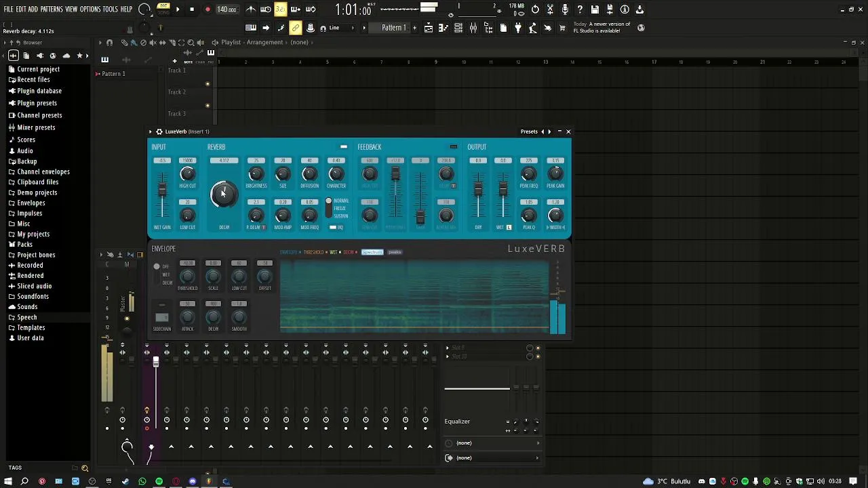Toggle the HQ switch

(x=333, y=227)
